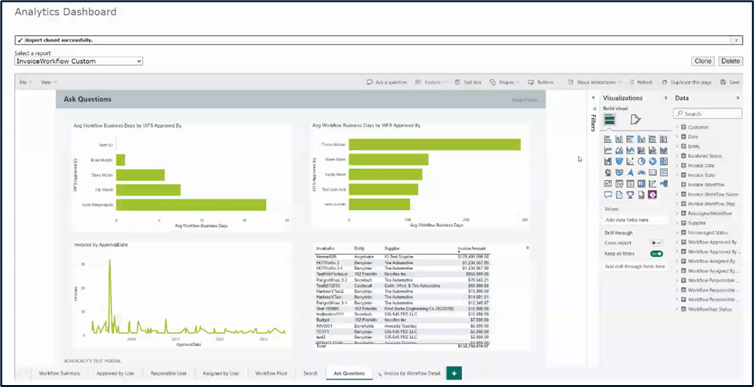
Task: Select the Card visual
Action: click(x=653, y=172)
